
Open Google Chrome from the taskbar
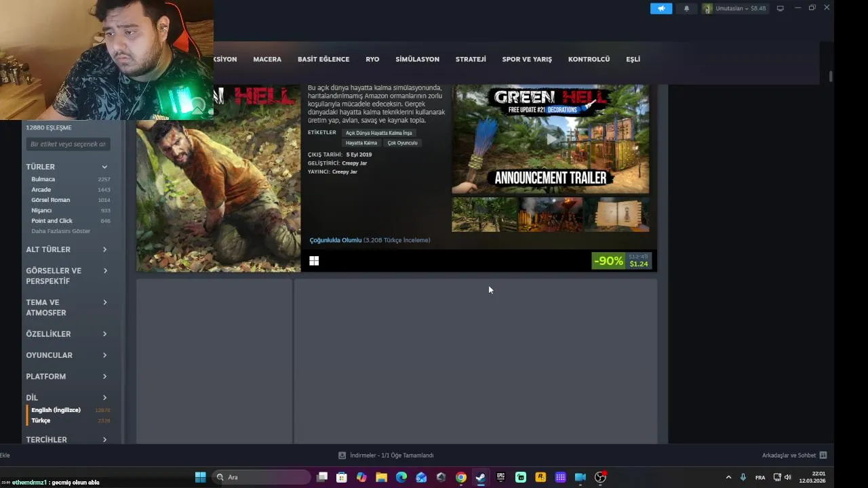click(x=461, y=477)
